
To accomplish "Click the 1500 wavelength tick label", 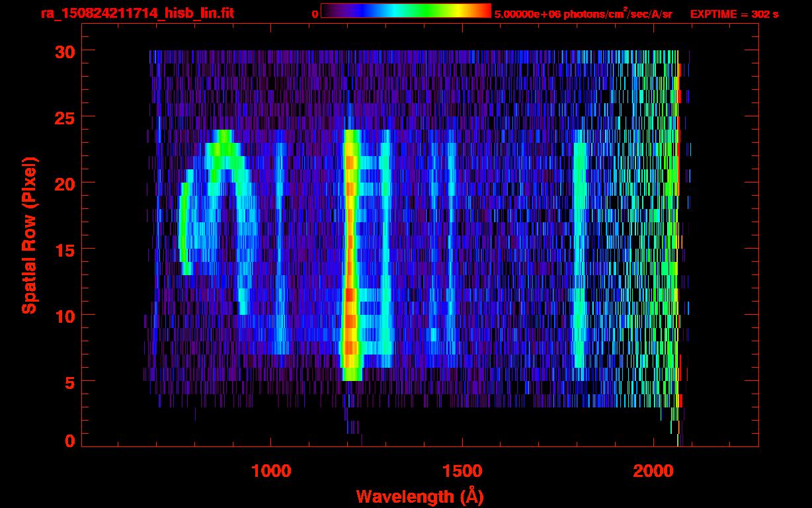I will click(462, 471).
